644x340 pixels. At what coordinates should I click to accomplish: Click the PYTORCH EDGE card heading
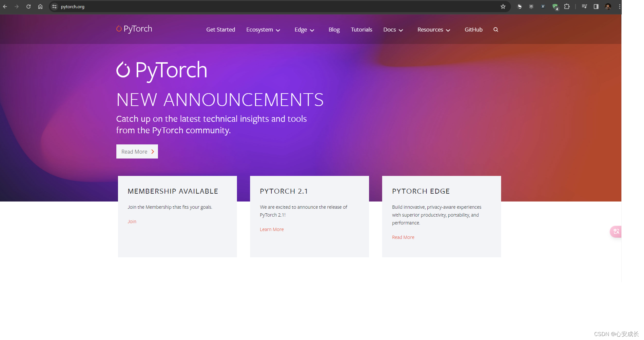click(421, 191)
